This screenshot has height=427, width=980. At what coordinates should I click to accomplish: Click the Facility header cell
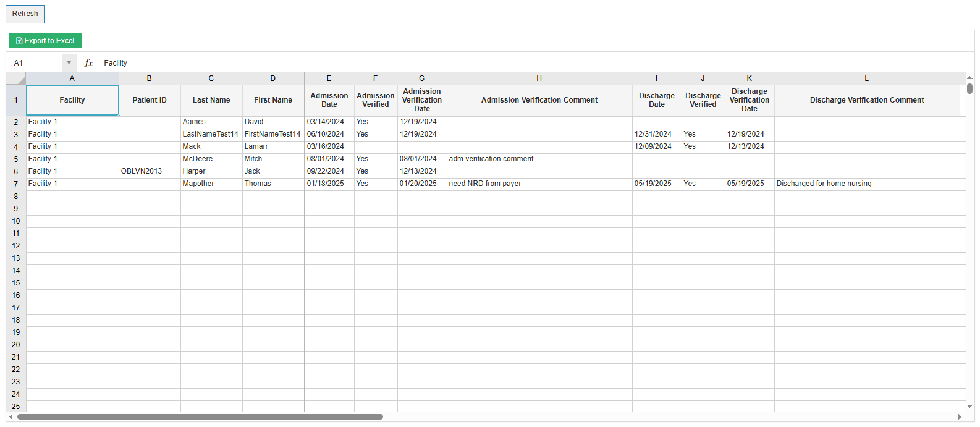click(x=72, y=100)
